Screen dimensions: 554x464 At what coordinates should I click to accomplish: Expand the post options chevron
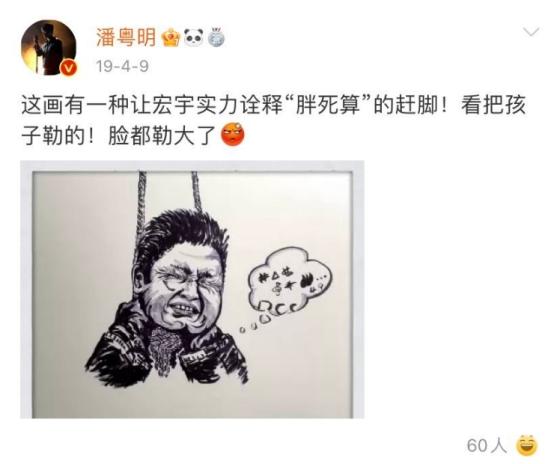[x=531, y=32]
